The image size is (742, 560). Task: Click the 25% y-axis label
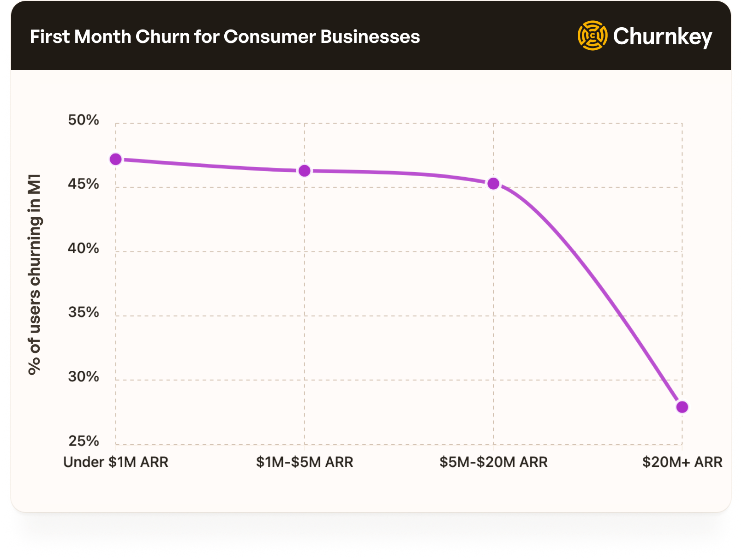pos(84,441)
